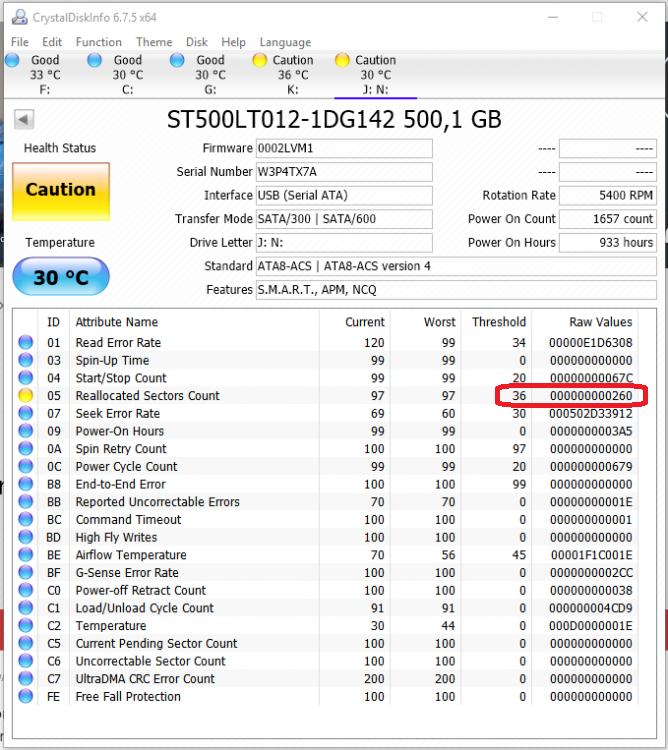Click the status orb of Power Cycle Count
Screen dimensions: 668x750
pos(26,466)
